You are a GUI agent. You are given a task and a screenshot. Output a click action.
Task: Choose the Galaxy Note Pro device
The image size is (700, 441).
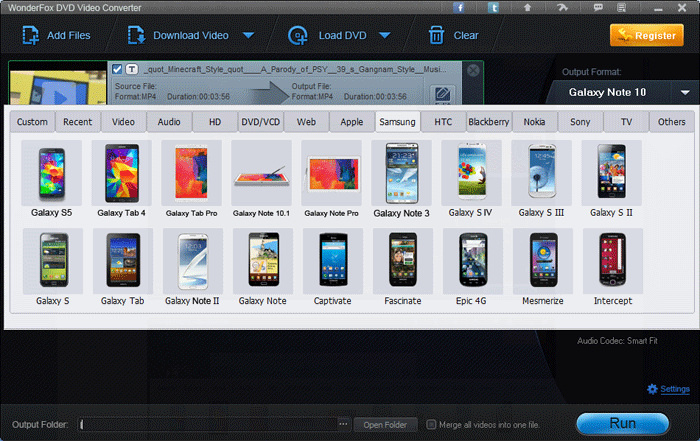pos(331,173)
